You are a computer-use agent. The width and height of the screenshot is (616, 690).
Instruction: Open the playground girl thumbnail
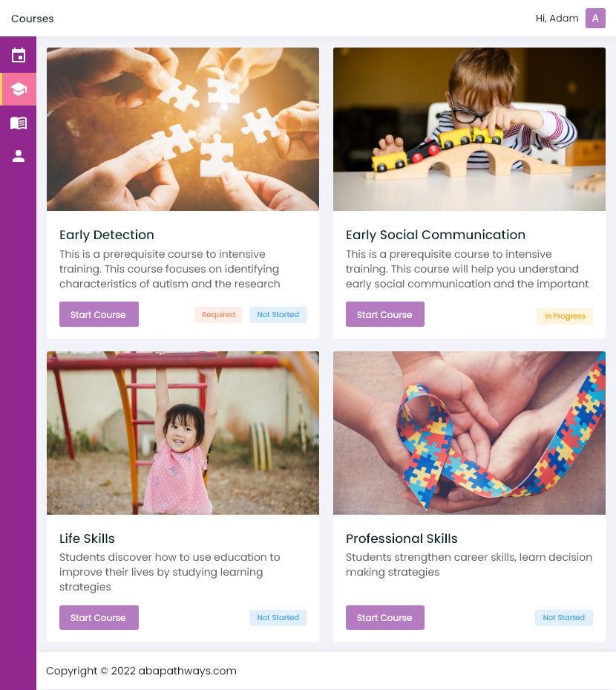point(183,432)
